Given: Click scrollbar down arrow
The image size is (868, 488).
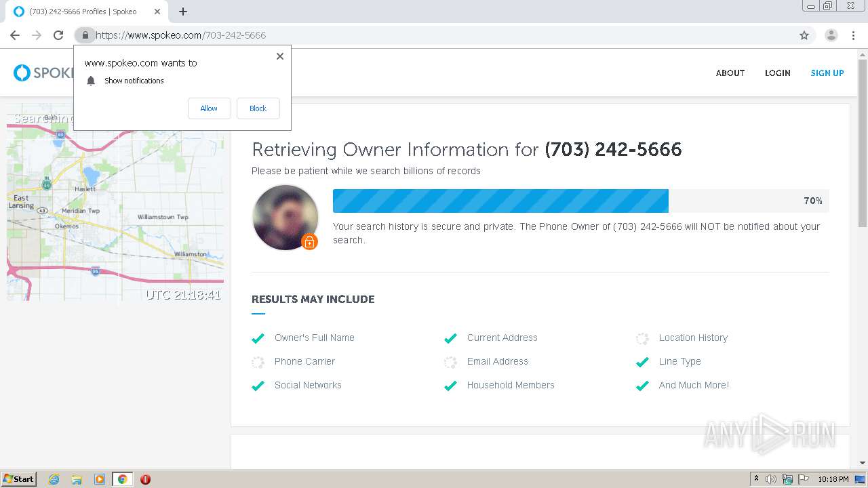Looking at the screenshot, I should [x=863, y=463].
